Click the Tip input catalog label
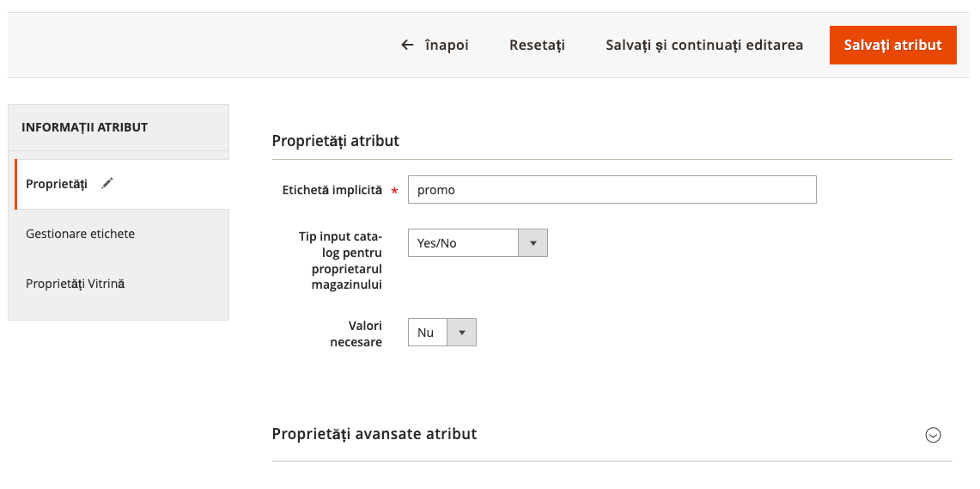Image resolution: width=980 pixels, height=489 pixels. [x=341, y=260]
